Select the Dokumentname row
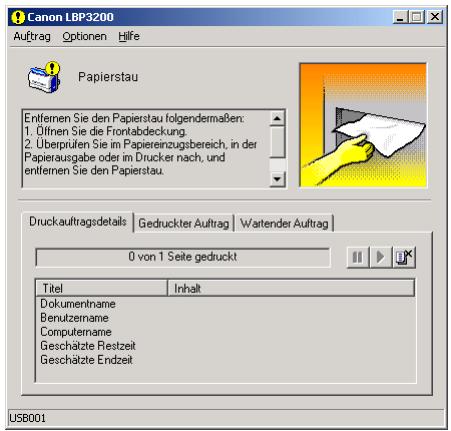The height and width of the screenshot is (431, 451). [226, 304]
